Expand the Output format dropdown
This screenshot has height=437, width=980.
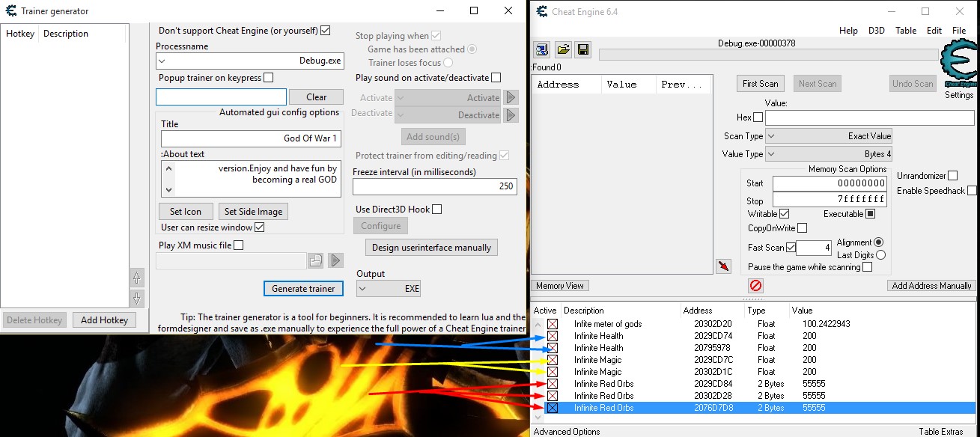coord(389,289)
